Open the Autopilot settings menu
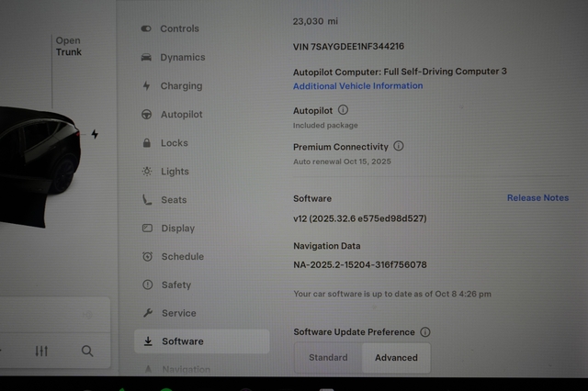 pos(172,114)
